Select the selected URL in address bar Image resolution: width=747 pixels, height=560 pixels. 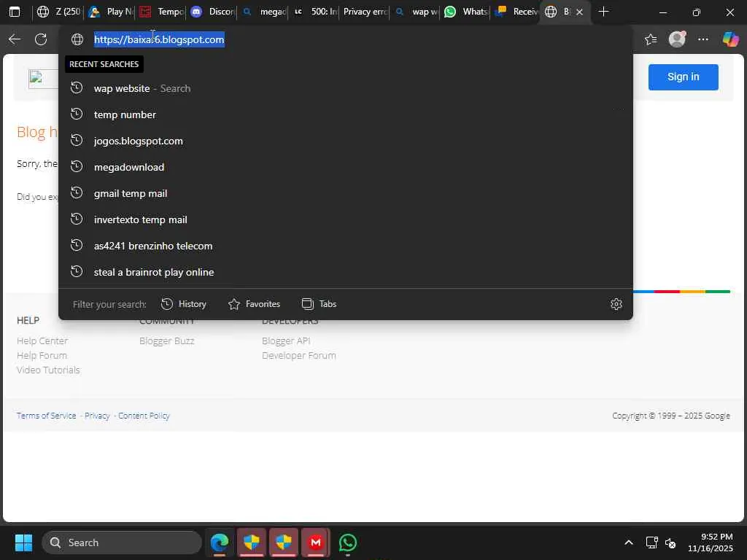(x=159, y=39)
